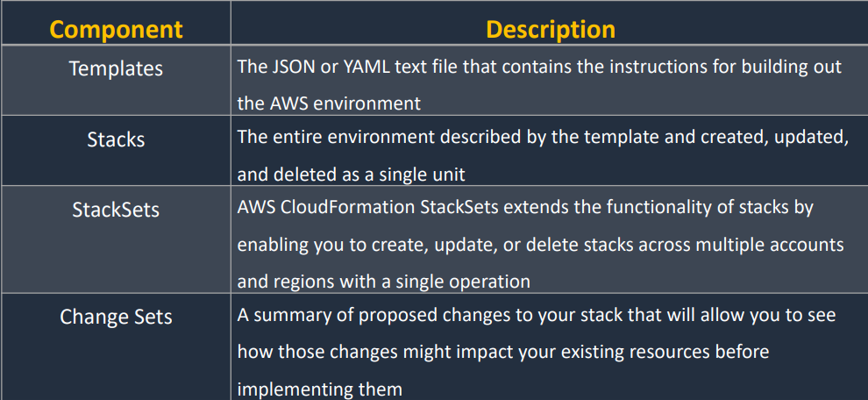
Task: Click the Description column header
Action: pyautogui.click(x=551, y=29)
